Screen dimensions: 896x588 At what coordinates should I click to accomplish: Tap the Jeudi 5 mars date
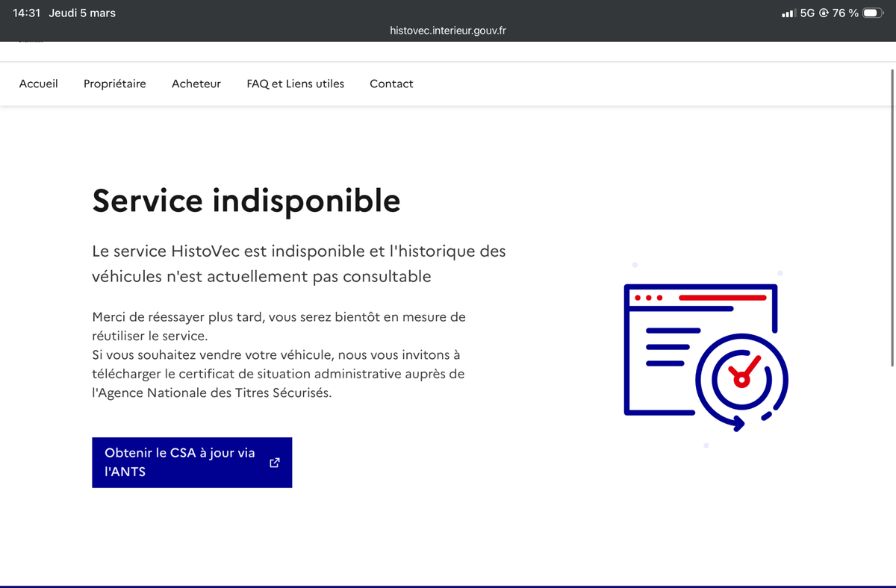pos(82,13)
